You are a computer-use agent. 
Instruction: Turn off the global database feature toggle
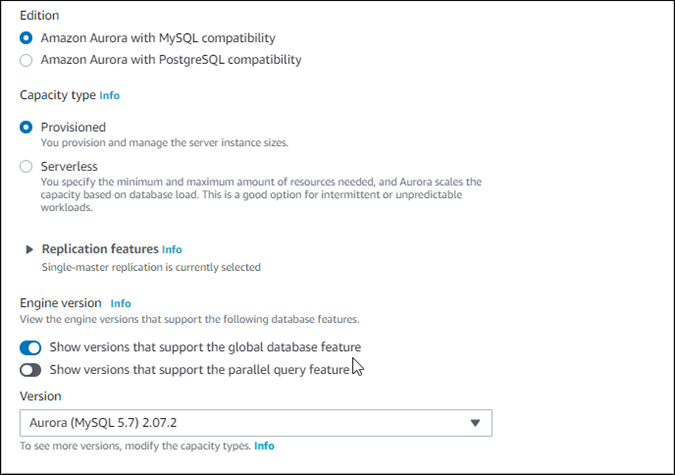[30, 347]
